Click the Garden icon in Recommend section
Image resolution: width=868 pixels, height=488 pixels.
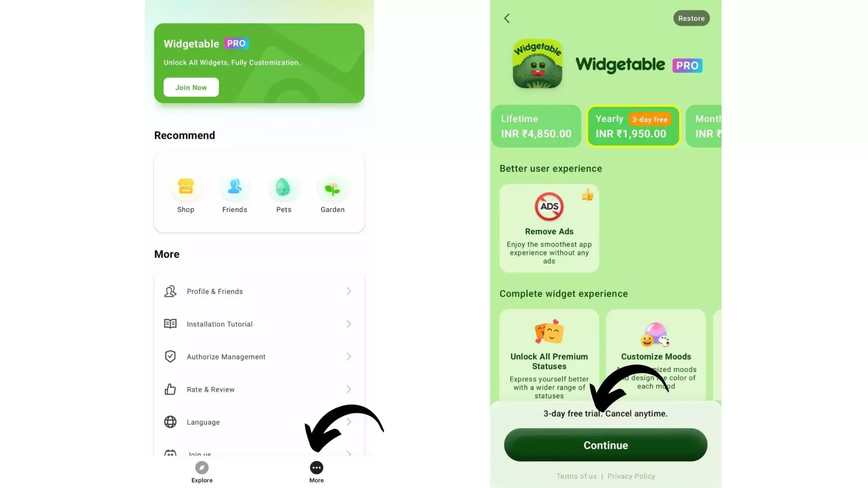[332, 187]
